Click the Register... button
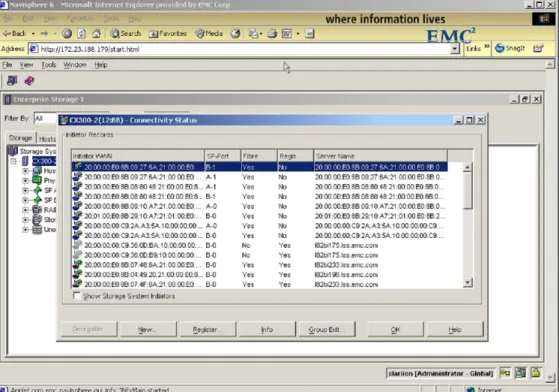 (207, 329)
